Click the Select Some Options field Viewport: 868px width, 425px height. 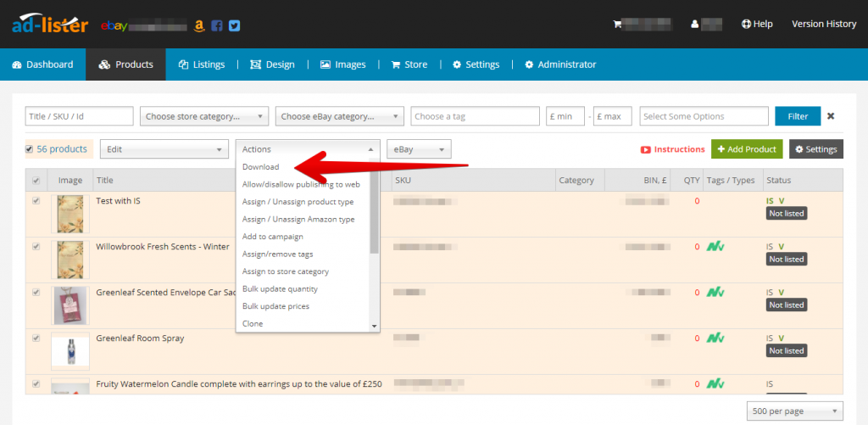click(704, 116)
